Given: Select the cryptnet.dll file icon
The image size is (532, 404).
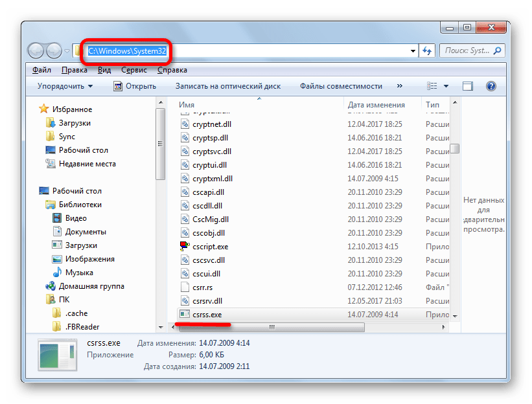Looking at the screenshot, I should coord(185,124).
